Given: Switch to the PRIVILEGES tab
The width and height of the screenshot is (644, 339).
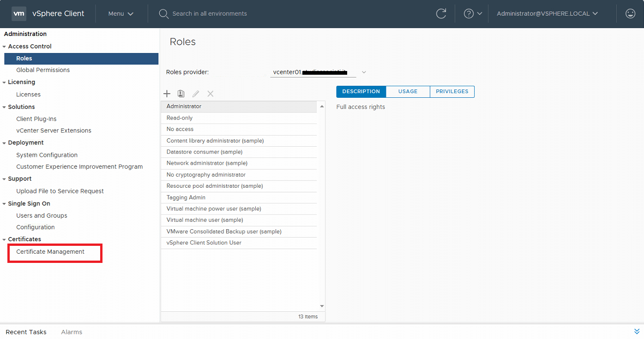Looking at the screenshot, I should (452, 92).
